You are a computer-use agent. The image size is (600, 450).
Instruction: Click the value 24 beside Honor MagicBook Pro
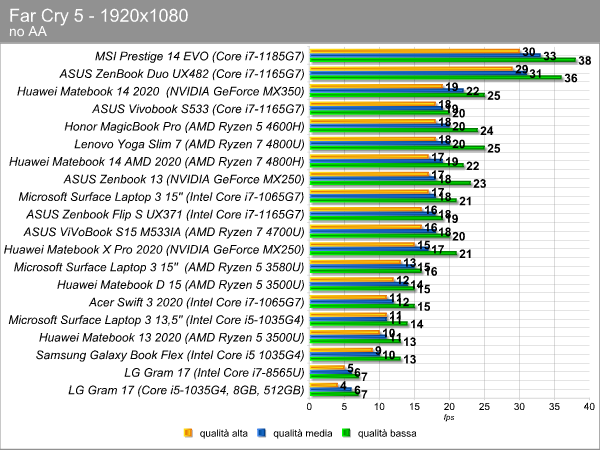pyautogui.click(x=486, y=131)
